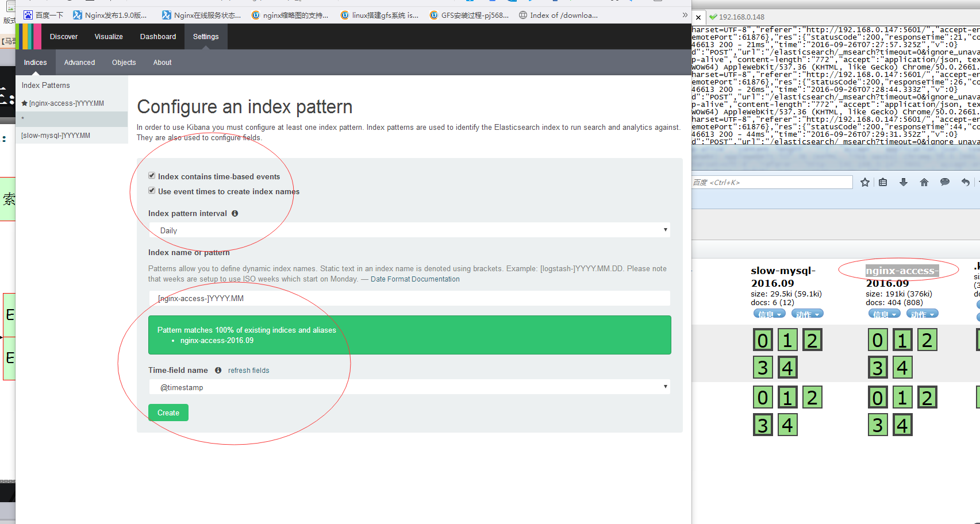The width and height of the screenshot is (980, 524).
Task: Open Date Format Documentation link
Action: 415,279
